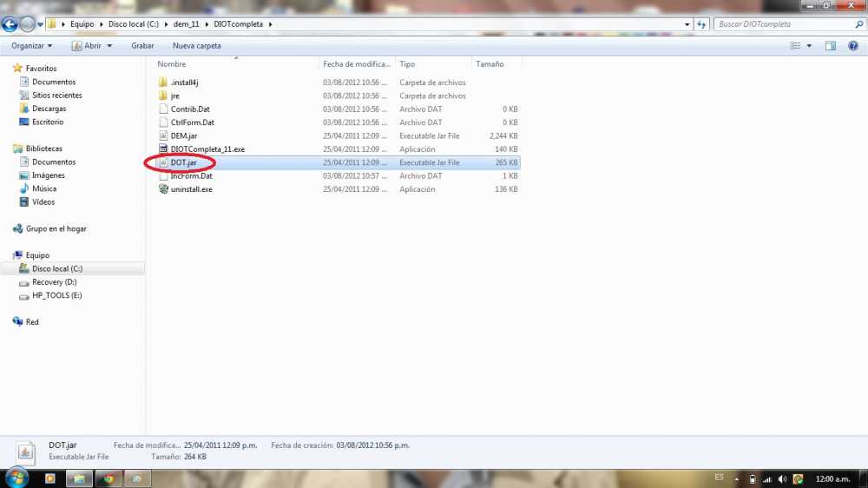Go back with the Back arrow button

point(10,24)
